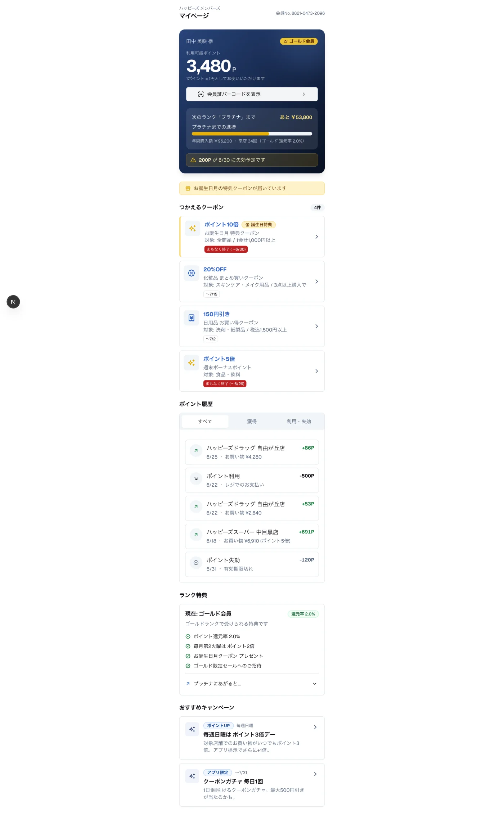Click the round N floating button
Screen dimensions: 504x829
pyautogui.click(x=13, y=302)
